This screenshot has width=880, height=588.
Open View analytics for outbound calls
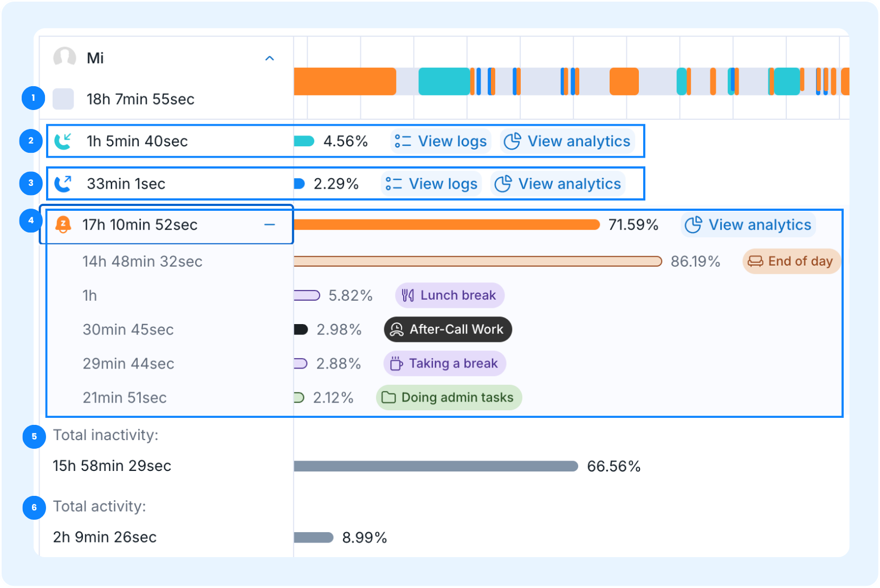(558, 184)
